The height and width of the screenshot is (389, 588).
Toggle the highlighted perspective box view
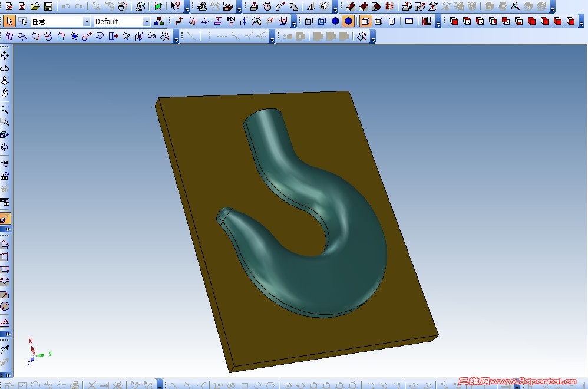click(365, 21)
